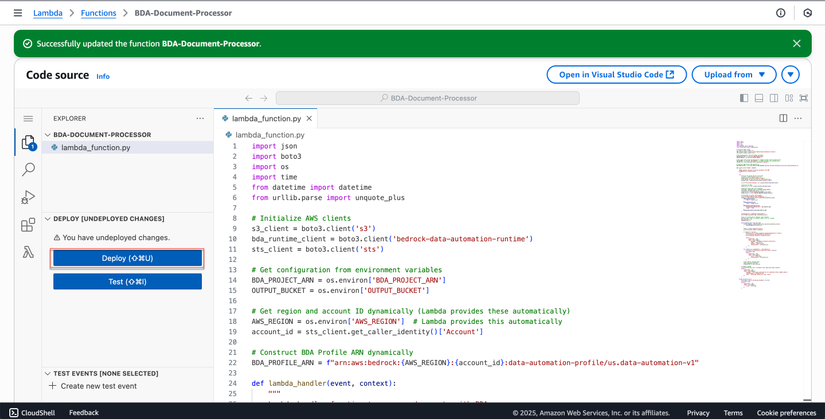Toggle the bottom panel layout icon
Screen dimensions: 825x419
point(759,98)
